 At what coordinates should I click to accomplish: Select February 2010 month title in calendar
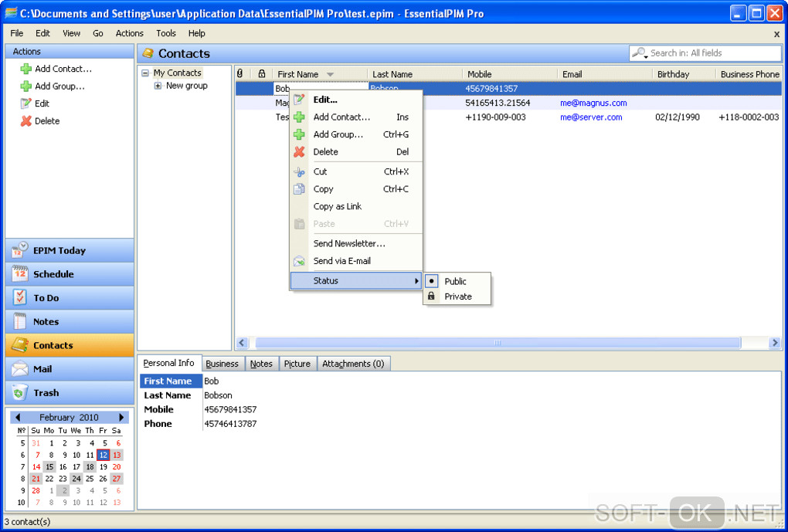pos(69,418)
